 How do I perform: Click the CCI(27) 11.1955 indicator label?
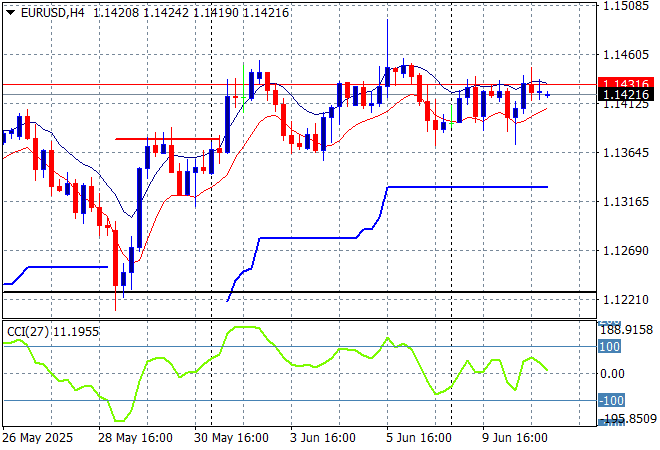[x=53, y=332]
